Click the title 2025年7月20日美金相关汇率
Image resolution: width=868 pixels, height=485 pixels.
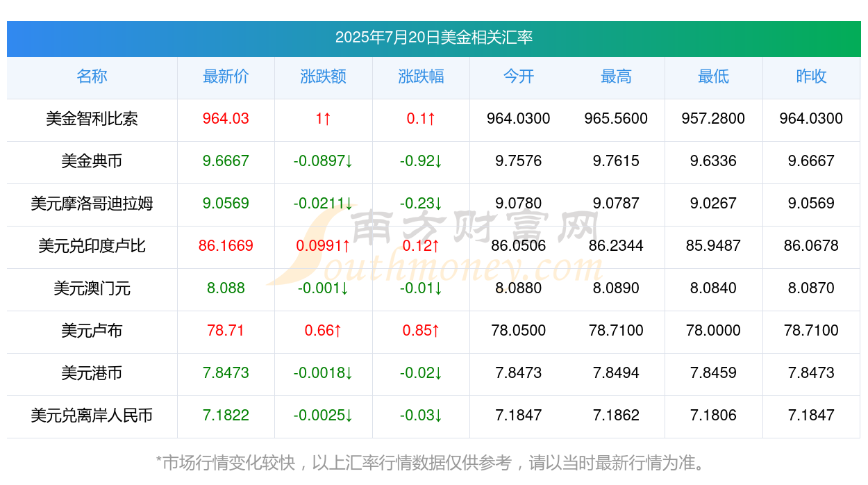pos(434,38)
